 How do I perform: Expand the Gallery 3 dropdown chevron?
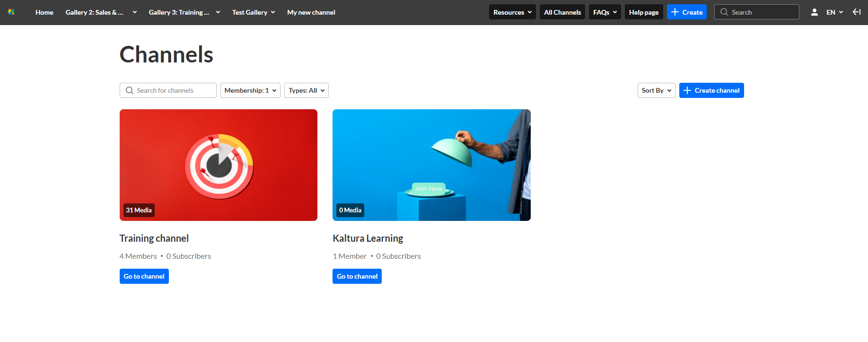click(x=218, y=12)
